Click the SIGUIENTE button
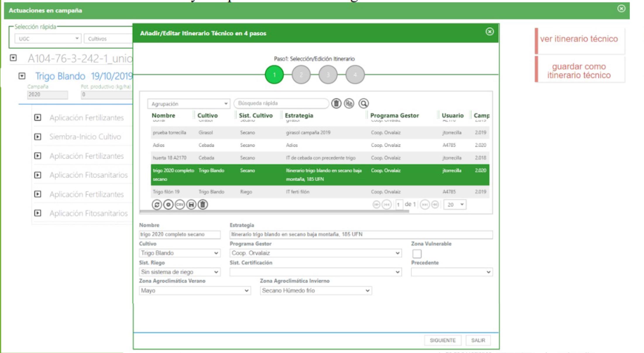The image size is (644, 353). coord(443,340)
